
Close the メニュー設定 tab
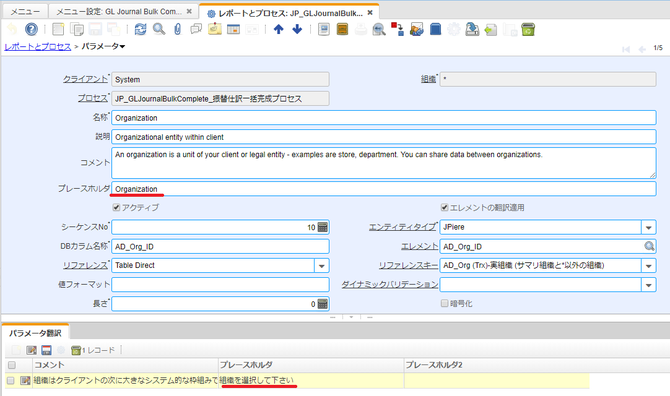189,12
